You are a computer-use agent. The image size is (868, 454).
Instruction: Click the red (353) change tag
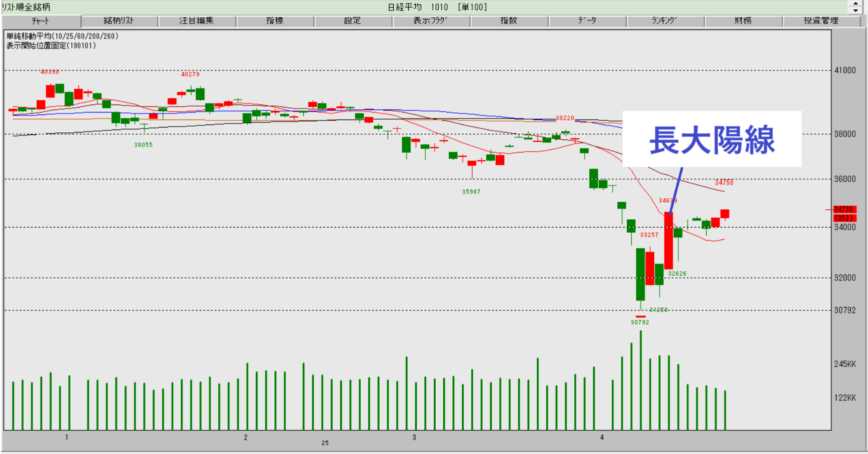(x=845, y=218)
